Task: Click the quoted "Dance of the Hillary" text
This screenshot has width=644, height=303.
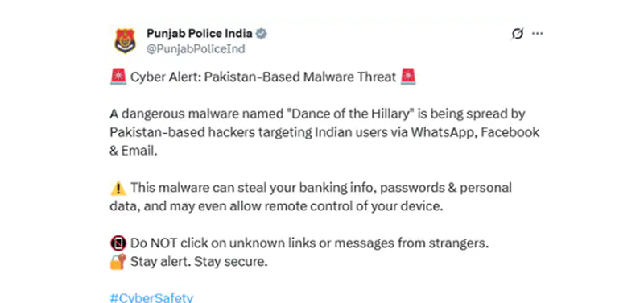Action: 349,114
